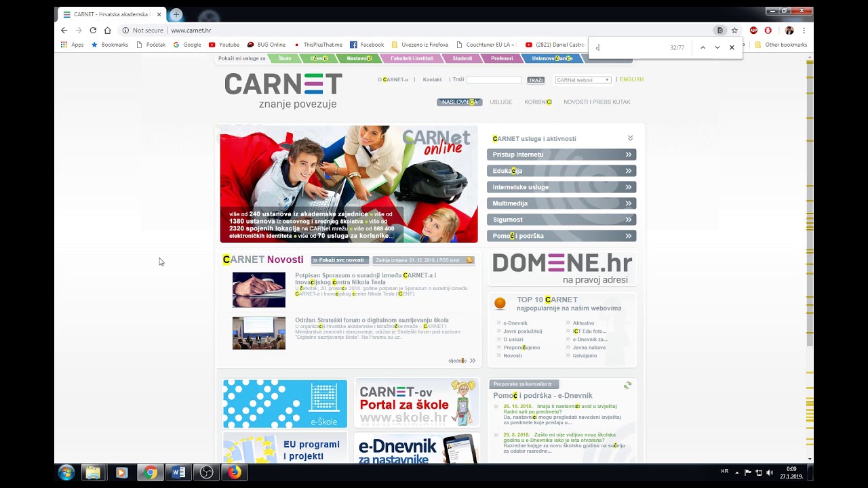Click the RSS feed icon in Novosti
Viewport: 868px width, 488px height.
469,260
